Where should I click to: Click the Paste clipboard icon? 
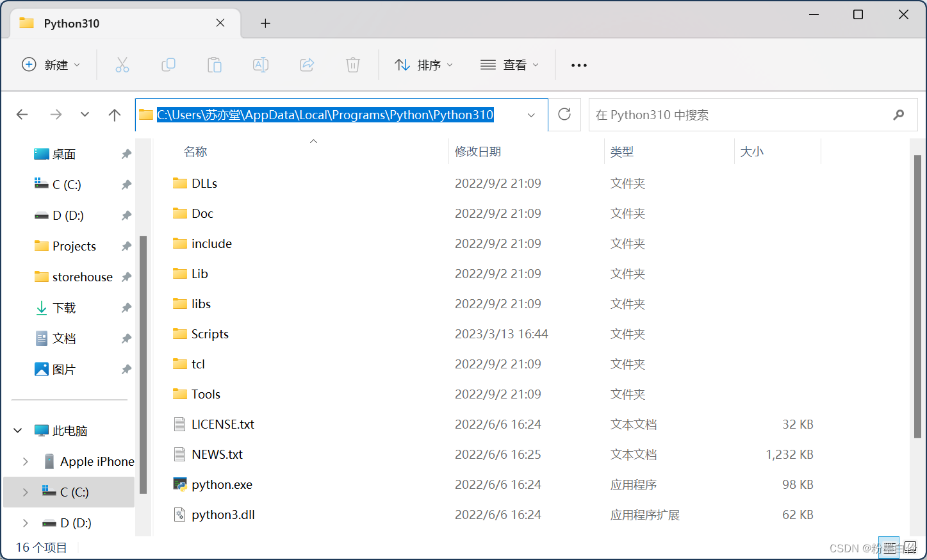pyautogui.click(x=215, y=65)
